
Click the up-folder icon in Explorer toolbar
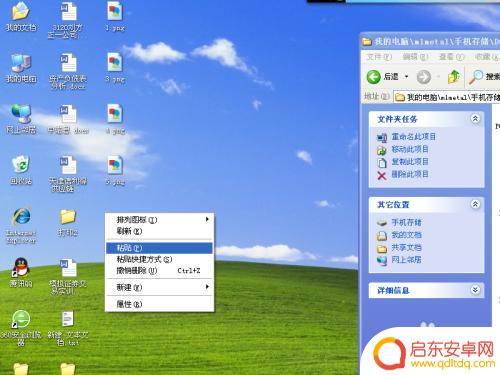pos(454,77)
